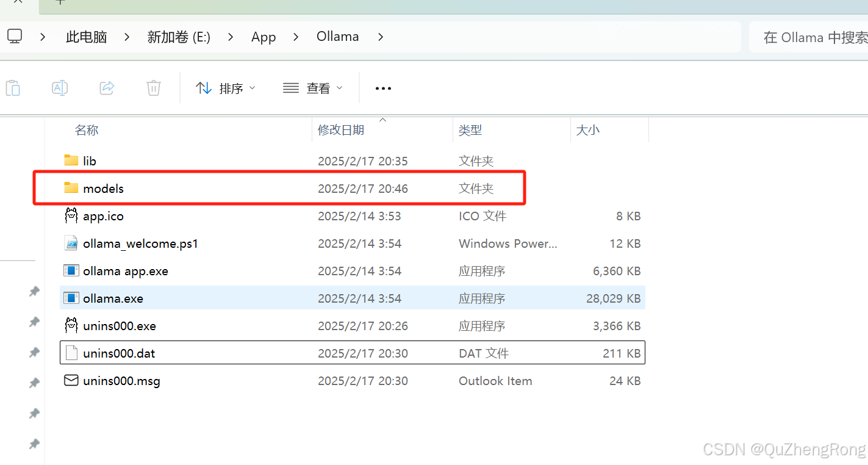Click the 6,360 KB size of ollama app.exe
This screenshot has height=465, width=868.
pyautogui.click(x=617, y=271)
